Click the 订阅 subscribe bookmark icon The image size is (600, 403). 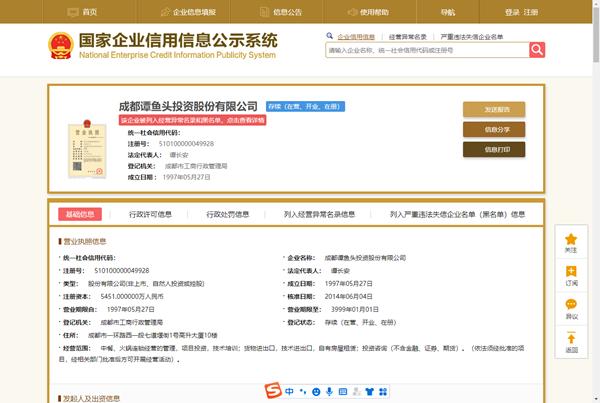point(571,272)
